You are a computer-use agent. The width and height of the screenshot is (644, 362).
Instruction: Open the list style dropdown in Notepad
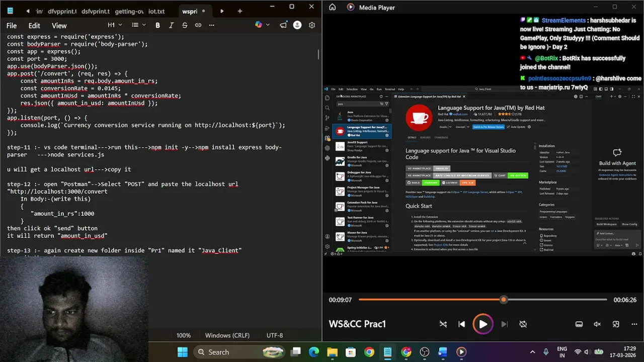pyautogui.click(x=138, y=25)
